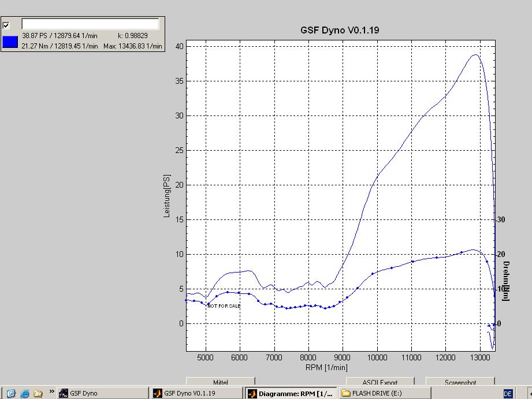Select Diagramme: RPM taskbar window
The width and height of the screenshot is (532, 399).
295,393
